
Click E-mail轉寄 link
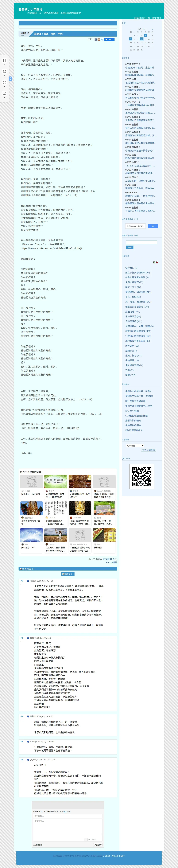point(111,562)
